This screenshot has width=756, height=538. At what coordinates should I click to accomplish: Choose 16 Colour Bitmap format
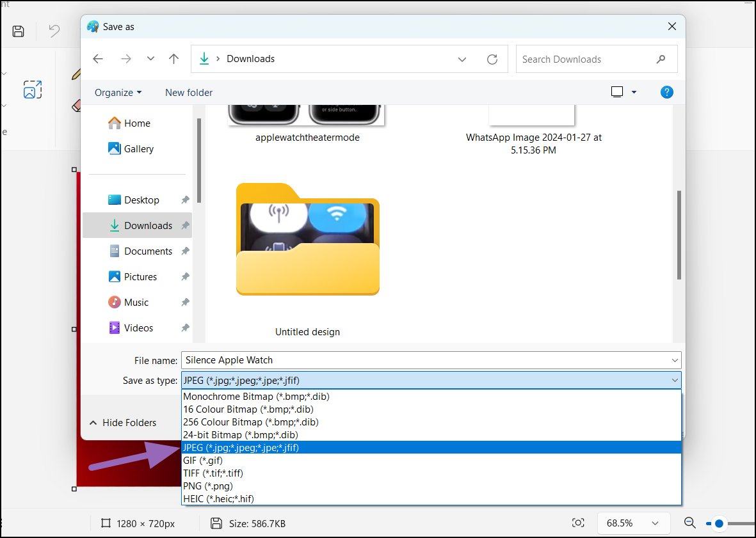(x=431, y=409)
